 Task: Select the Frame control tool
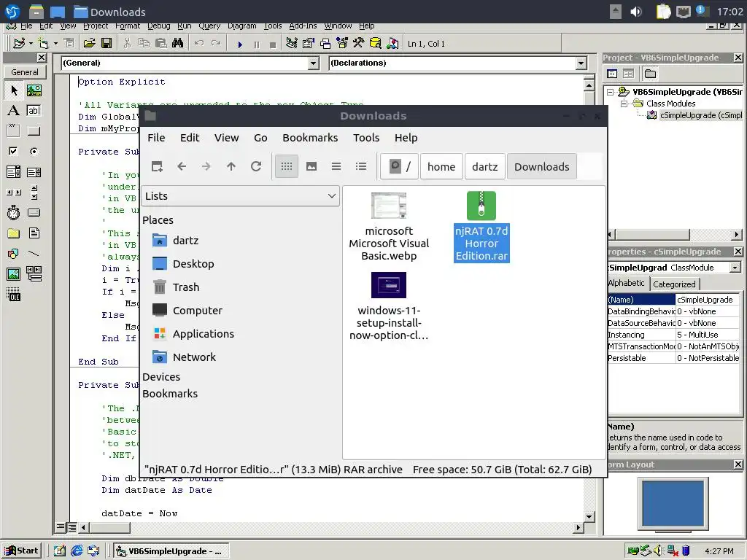point(13,131)
